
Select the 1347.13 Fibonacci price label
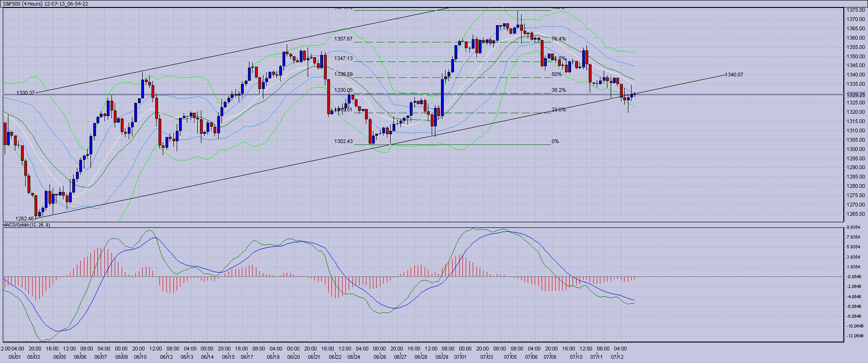(x=343, y=59)
